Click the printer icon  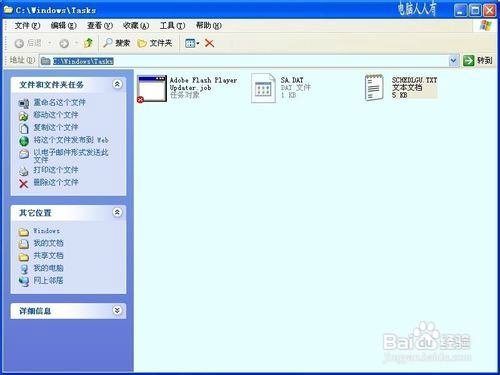[24, 171]
